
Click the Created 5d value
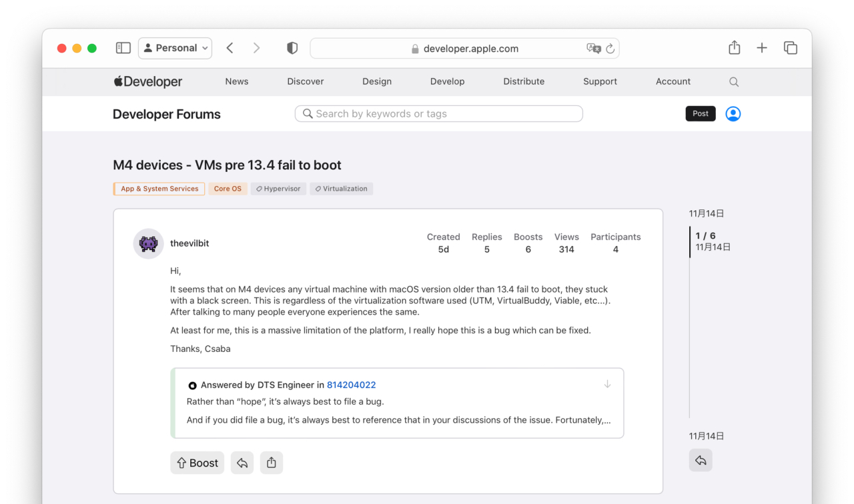(x=444, y=249)
